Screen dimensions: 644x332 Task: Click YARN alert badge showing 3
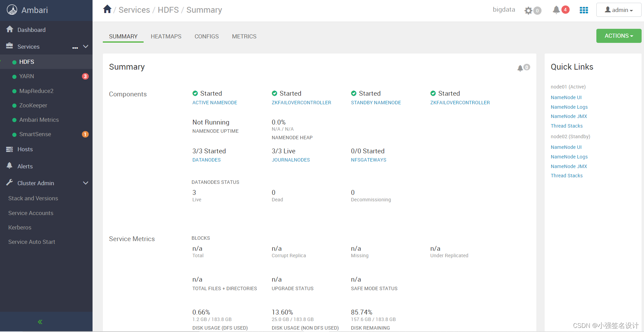pyautogui.click(x=85, y=76)
